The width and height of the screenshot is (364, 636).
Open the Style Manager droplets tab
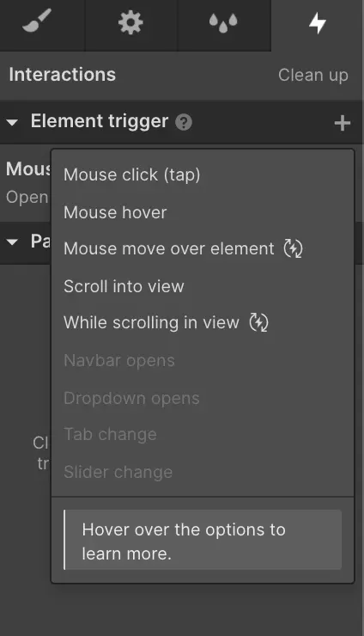tap(223, 22)
